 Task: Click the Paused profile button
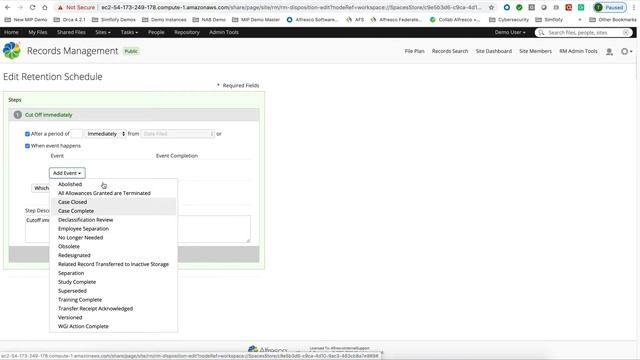(610, 7)
